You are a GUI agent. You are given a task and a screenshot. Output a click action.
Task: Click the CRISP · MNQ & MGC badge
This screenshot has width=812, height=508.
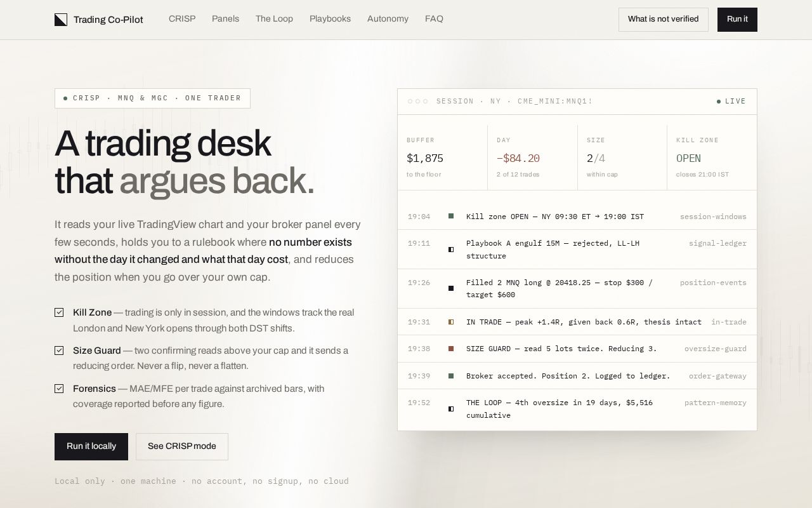point(152,98)
